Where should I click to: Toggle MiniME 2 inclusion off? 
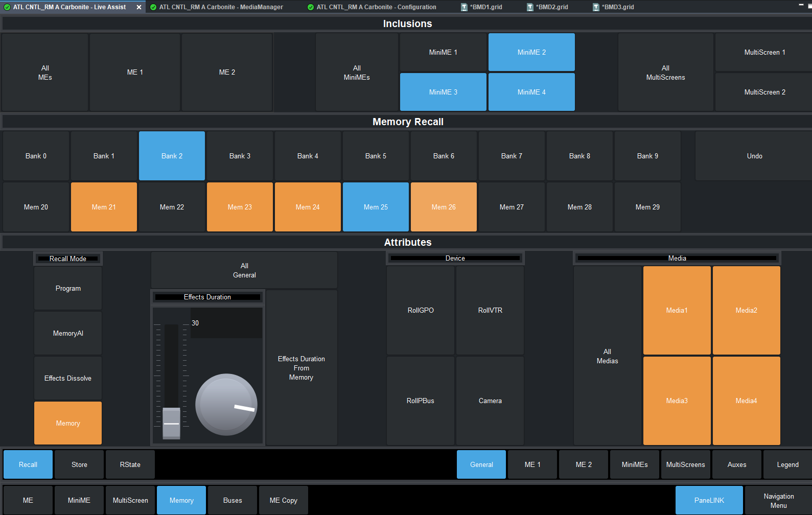pyautogui.click(x=531, y=52)
